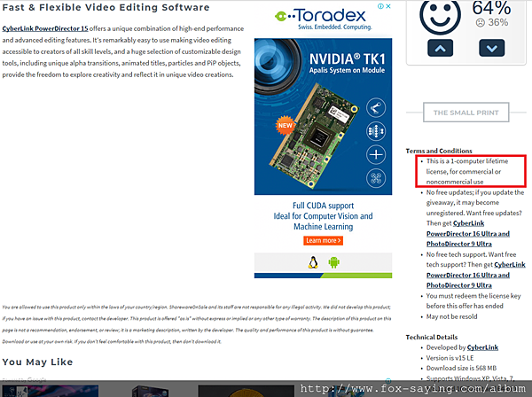Click the plus circle icon in ad
This screenshot has width=532, height=397.
tap(376, 154)
